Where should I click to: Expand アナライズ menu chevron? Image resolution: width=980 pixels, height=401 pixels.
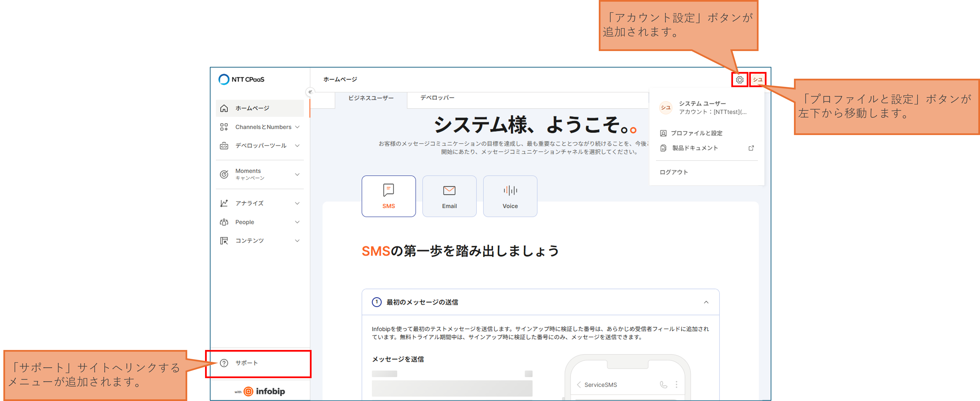[x=297, y=203]
